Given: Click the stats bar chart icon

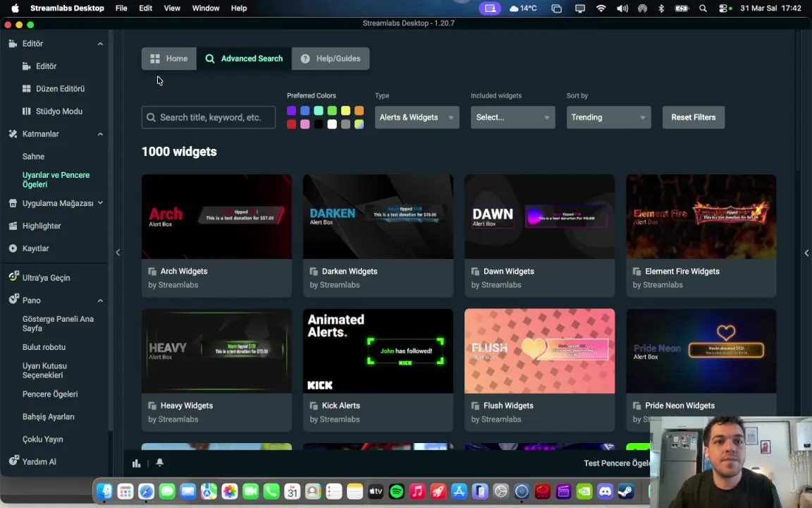Looking at the screenshot, I should (x=136, y=464).
